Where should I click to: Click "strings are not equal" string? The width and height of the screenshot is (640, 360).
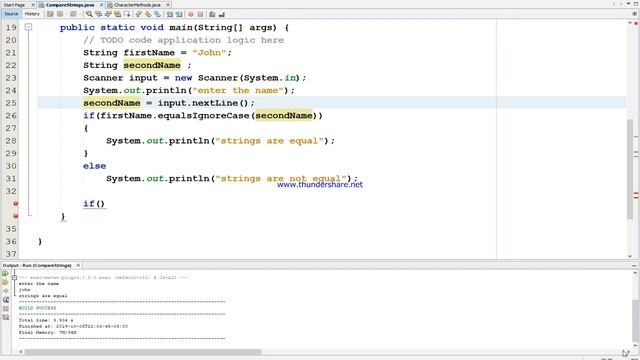[x=281, y=178]
